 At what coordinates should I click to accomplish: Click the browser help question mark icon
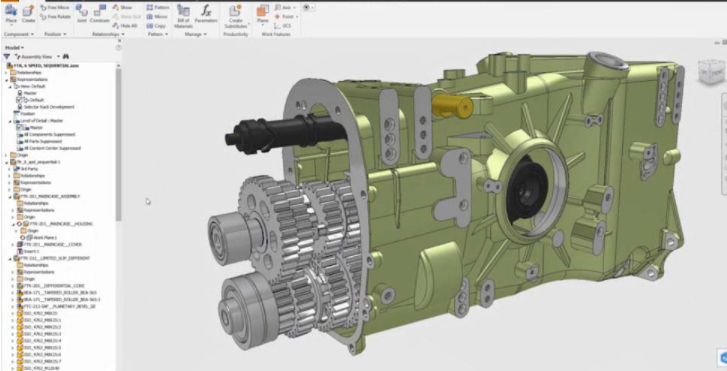(119, 48)
